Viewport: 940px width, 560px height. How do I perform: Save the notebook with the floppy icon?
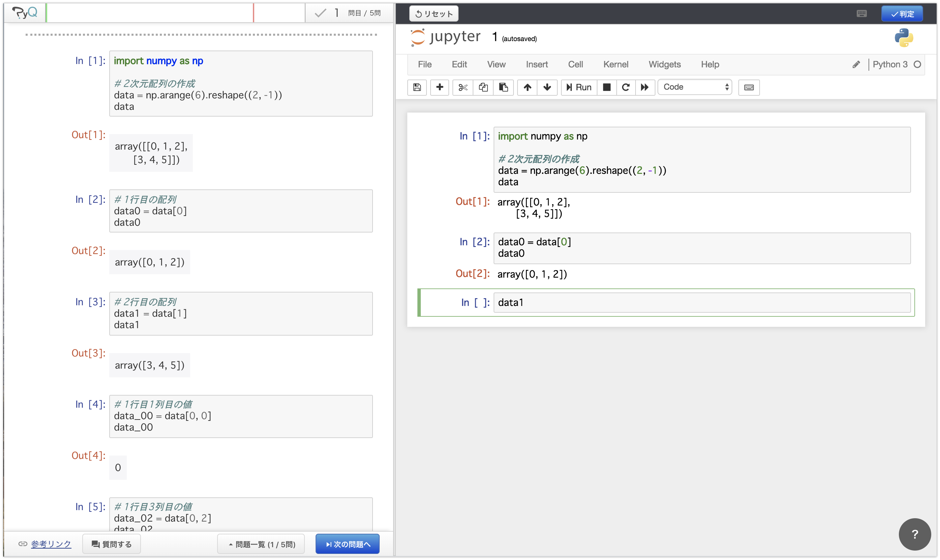417,87
